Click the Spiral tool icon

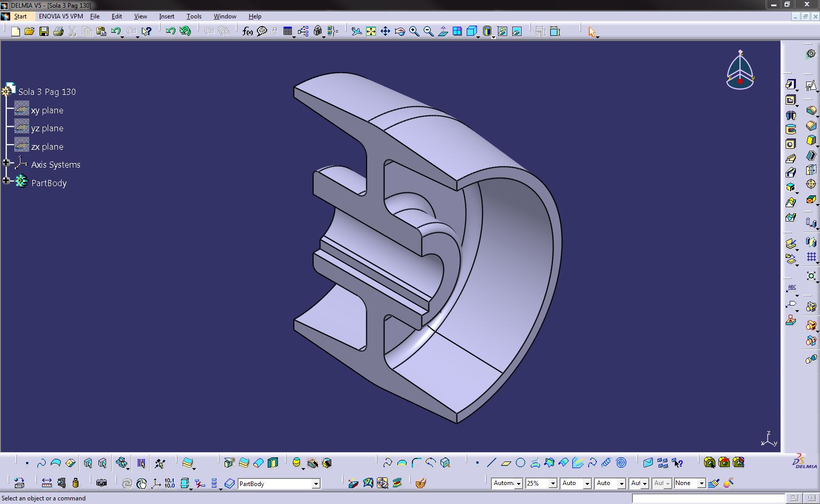(x=621, y=463)
